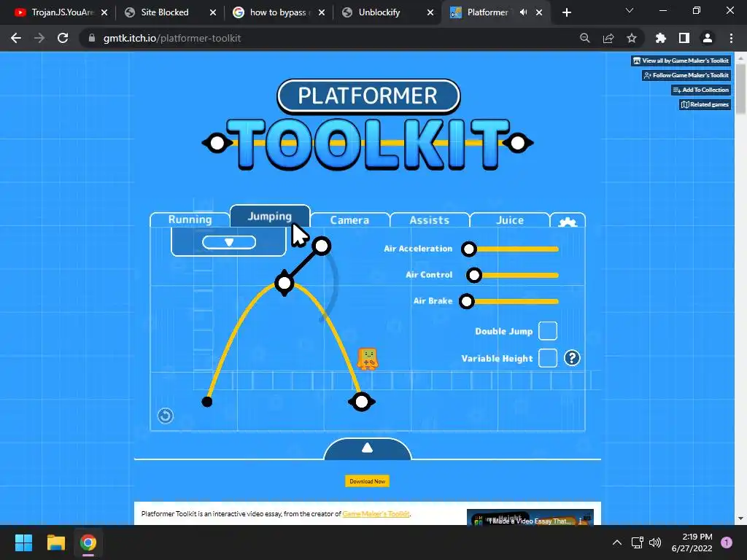The height and width of the screenshot is (560, 747).
Task: Open settings gear tab in toolkit
Action: (568, 221)
